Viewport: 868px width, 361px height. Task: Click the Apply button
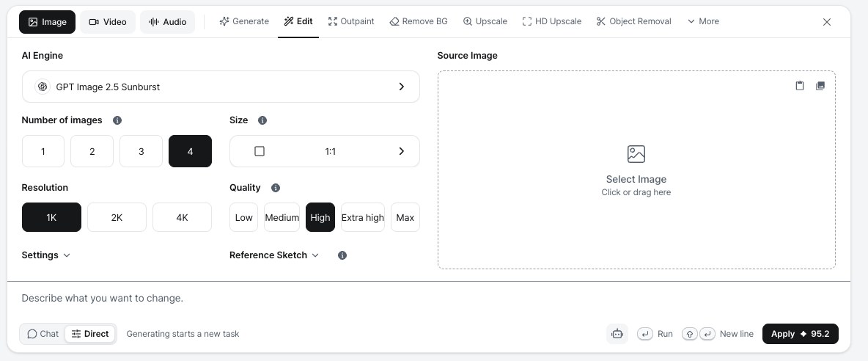[800, 334]
